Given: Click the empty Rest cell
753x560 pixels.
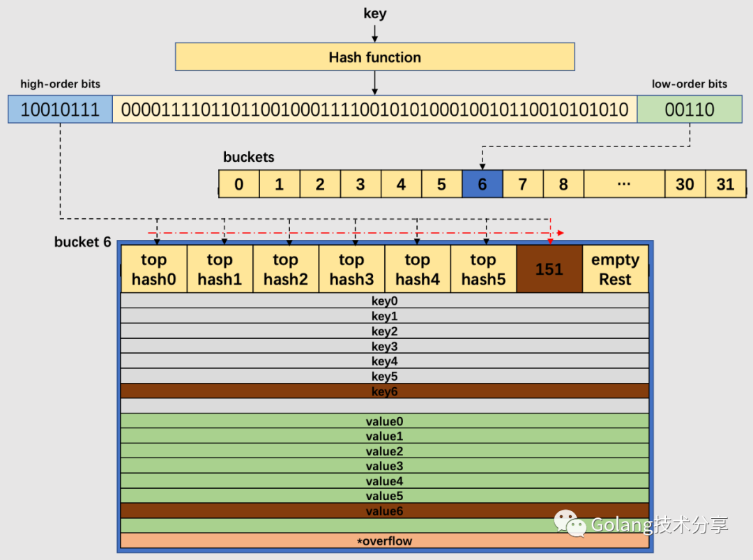Looking at the screenshot, I should tap(615, 268).
